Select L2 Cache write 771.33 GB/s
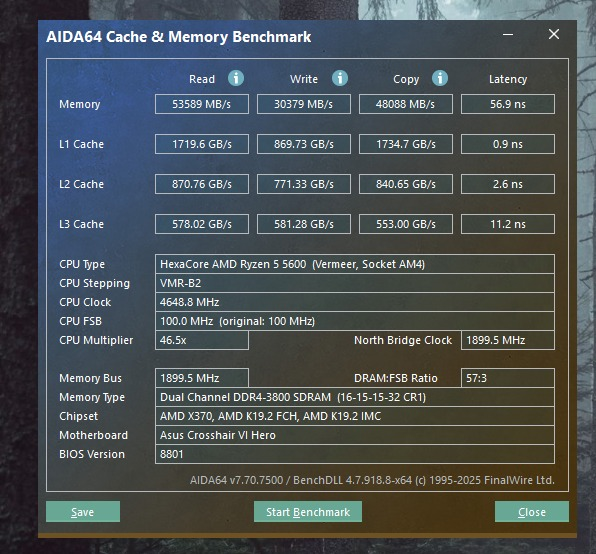The width and height of the screenshot is (596, 554). 304,184
